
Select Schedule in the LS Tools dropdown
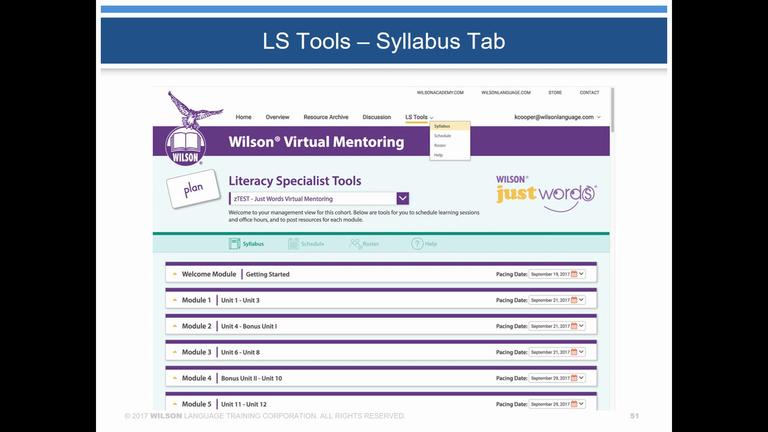click(x=450, y=136)
